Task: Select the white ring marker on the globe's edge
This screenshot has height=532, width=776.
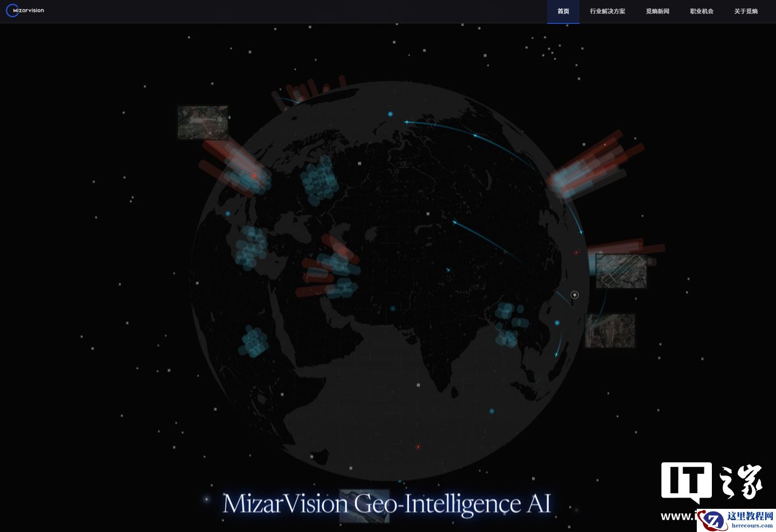Action: click(574, 295)
